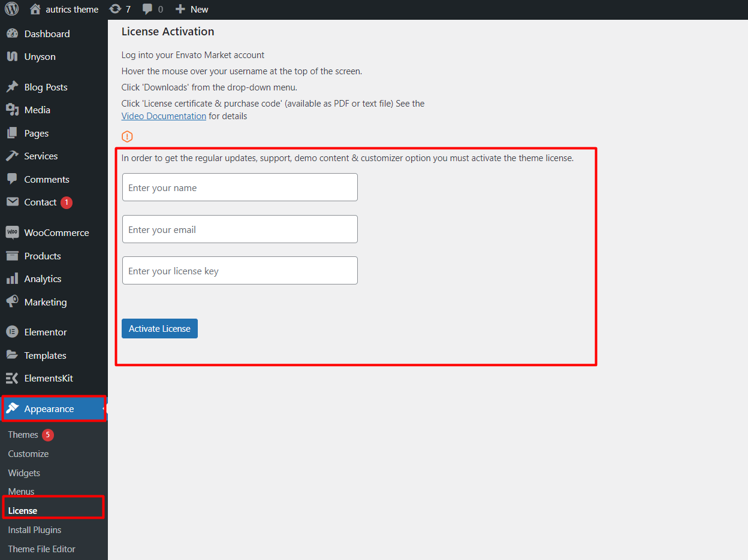The image size is (748, 560).
Task: Open the Customize submenu under Appearance
Action: (28, 453)
